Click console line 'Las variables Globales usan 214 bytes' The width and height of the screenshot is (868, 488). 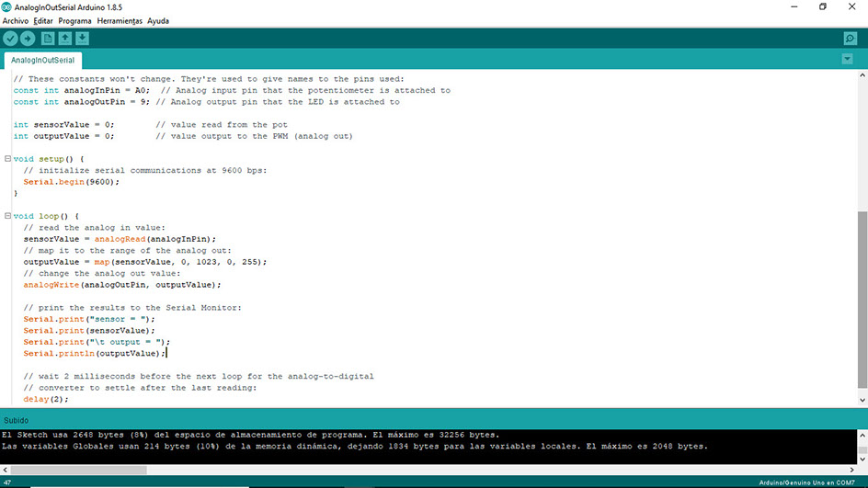tap(355, 446)
